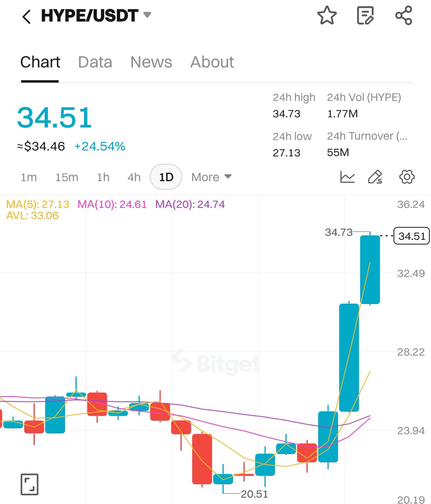The image size is (431, 504).
Task: Switch to the Chart tab
Action: click(x=40, y=62)
